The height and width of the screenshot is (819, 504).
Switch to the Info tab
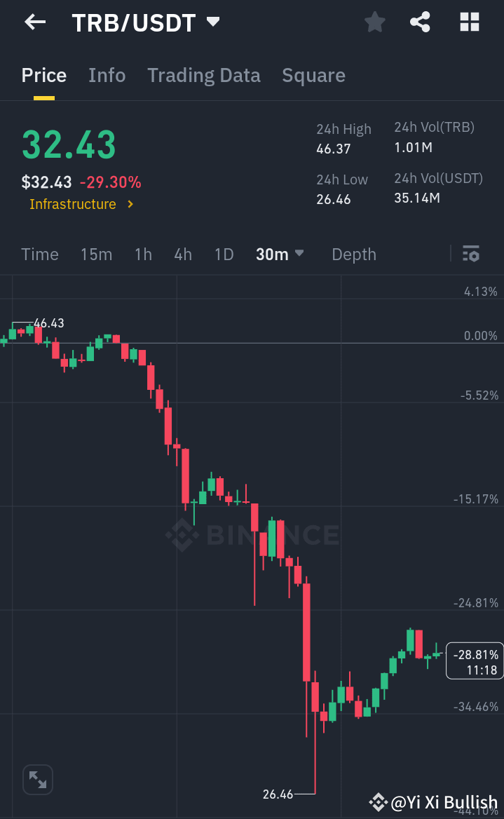pyautogui.click(x=107, y=75)
